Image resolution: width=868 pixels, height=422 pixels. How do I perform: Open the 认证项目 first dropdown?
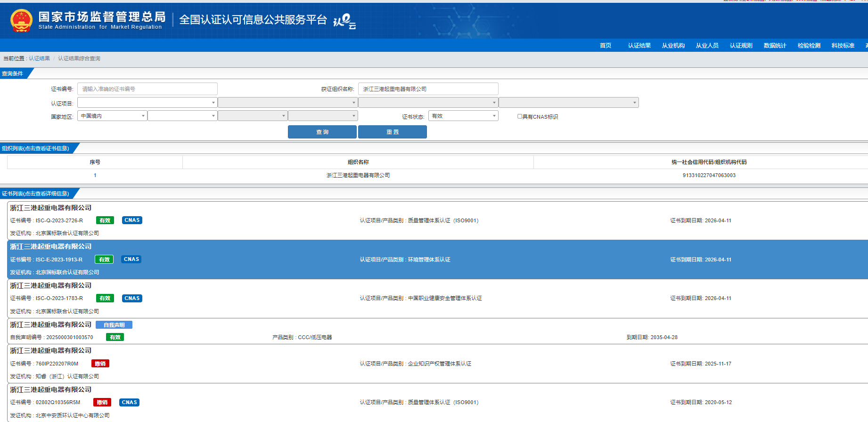tap(147, 103)
